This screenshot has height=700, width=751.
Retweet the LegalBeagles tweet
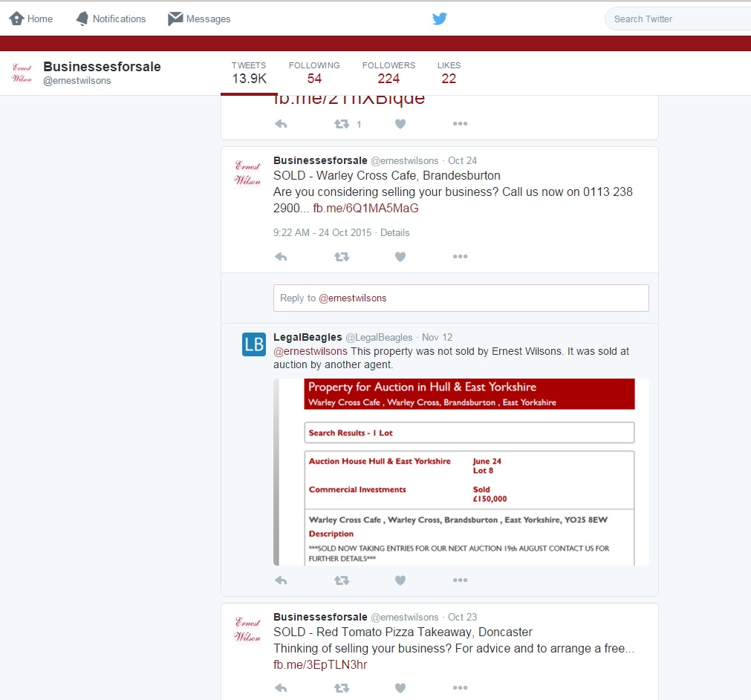(342, 580)
